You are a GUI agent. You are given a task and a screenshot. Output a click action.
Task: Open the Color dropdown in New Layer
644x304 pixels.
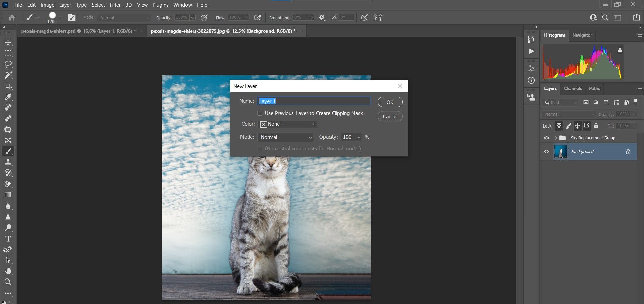288,124
